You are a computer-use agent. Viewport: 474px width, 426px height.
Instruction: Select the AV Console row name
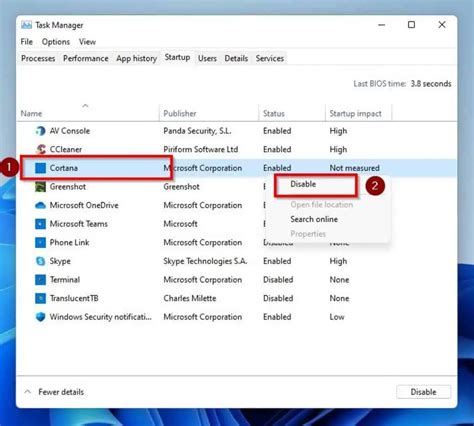(x=70, y=131)
